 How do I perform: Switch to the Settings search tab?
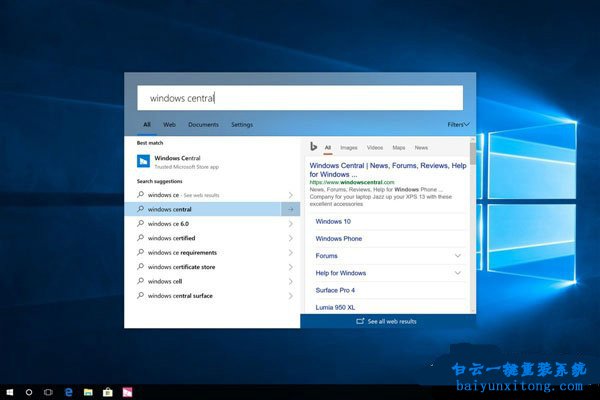(242, 124)
